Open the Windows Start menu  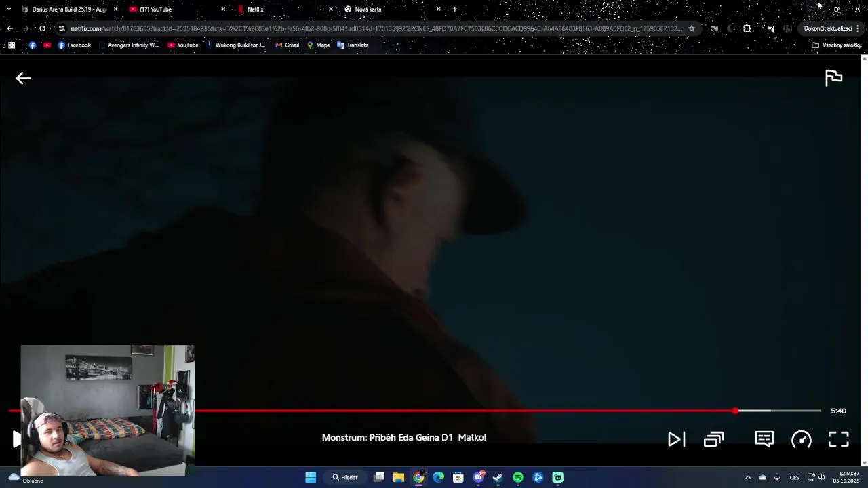pos(311,477)
